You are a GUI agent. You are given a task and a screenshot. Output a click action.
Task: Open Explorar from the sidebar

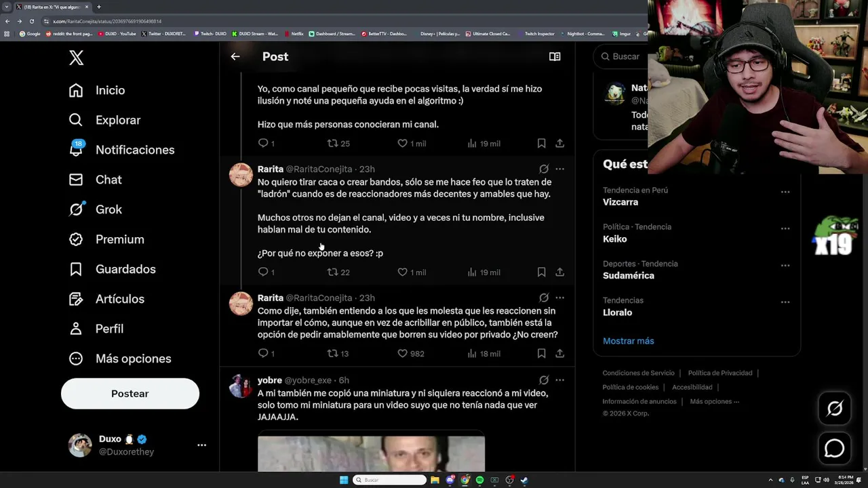(x=104, y=120)
